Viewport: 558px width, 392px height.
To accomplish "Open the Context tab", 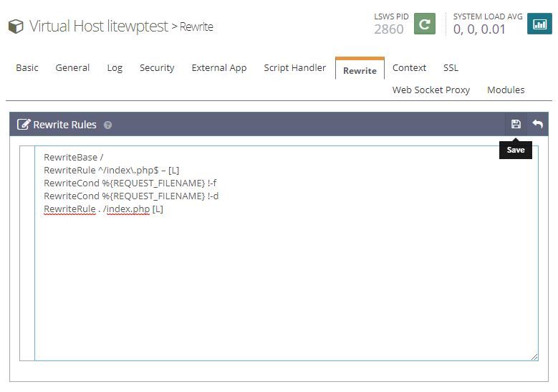I will click(409, 67).
